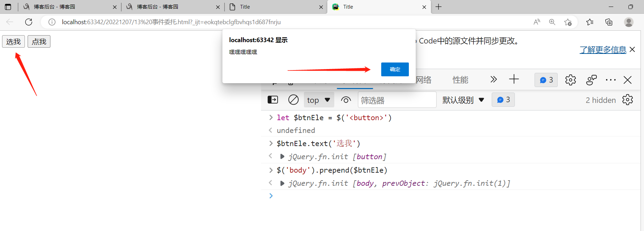Open the 默认级别 log level dropdown

(x=463, y=100)
